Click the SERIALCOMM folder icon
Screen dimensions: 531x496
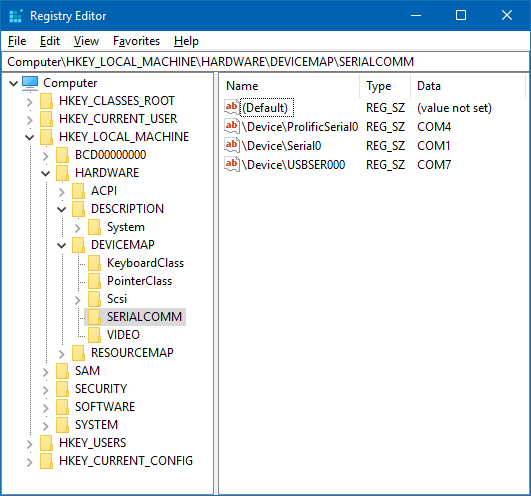click(x=94, y=317)
